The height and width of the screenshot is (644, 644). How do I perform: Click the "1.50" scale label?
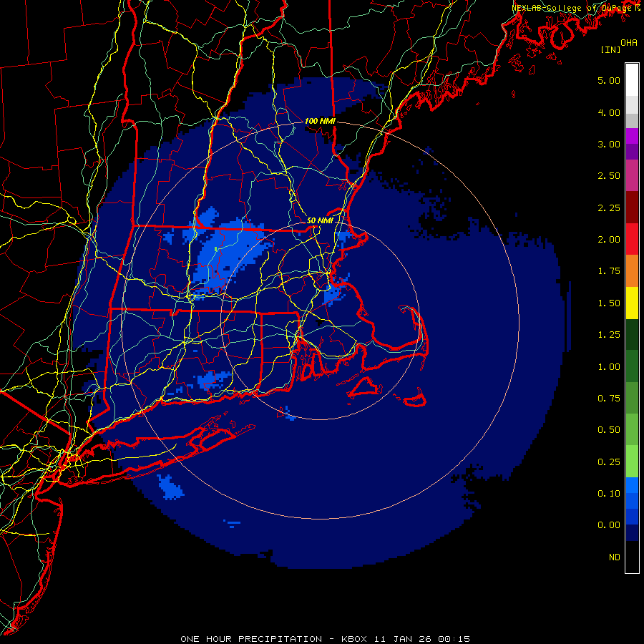609,303
